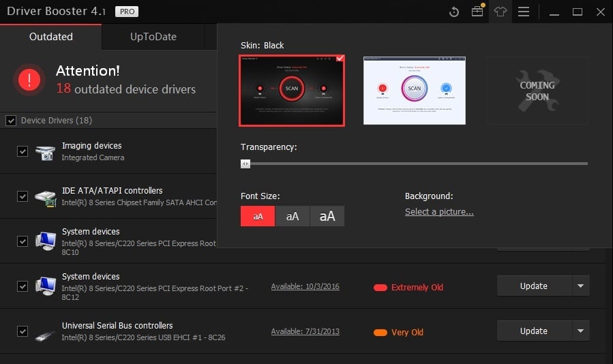The image size is (613, 364).
Task: Click the Universal Serial Bus controllers icon
Action: [45, 332]
